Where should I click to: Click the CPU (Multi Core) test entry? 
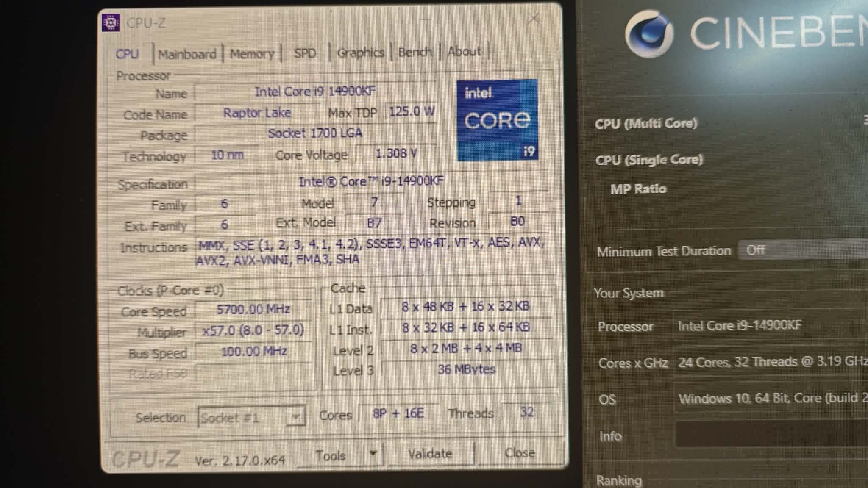[646, 123]
